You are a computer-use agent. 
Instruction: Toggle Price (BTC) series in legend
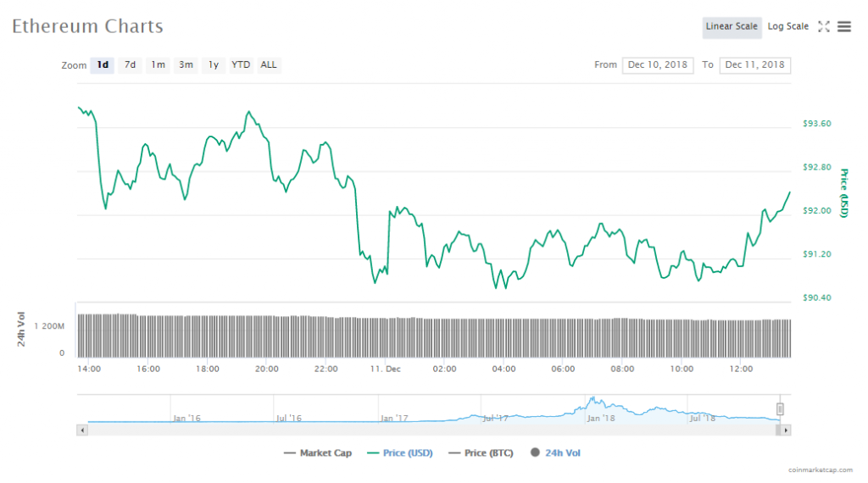point(481,453)
